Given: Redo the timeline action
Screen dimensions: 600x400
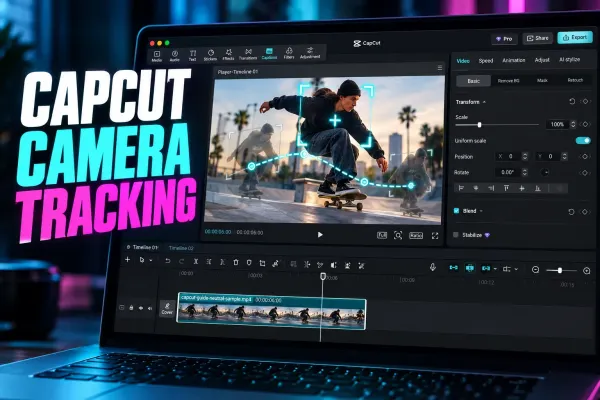Looking at the screenshot, I should [181, 261].
